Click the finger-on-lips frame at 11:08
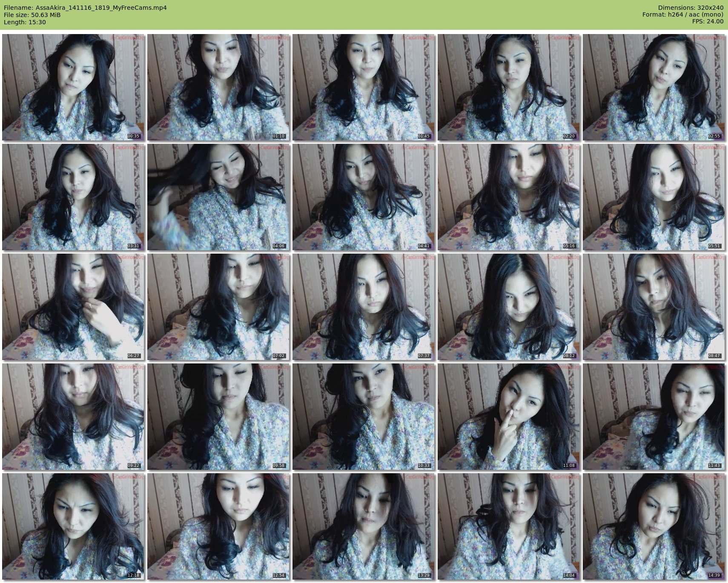Screen dimensions: 728x583 pos(508,417)
